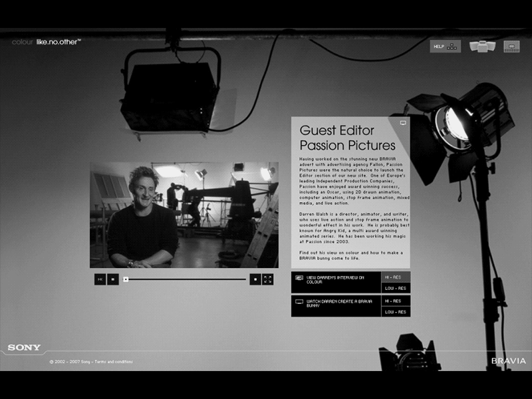The image size is (532, 399).
Task: Click the video seek bar track
Action: (x=185, y=279)
